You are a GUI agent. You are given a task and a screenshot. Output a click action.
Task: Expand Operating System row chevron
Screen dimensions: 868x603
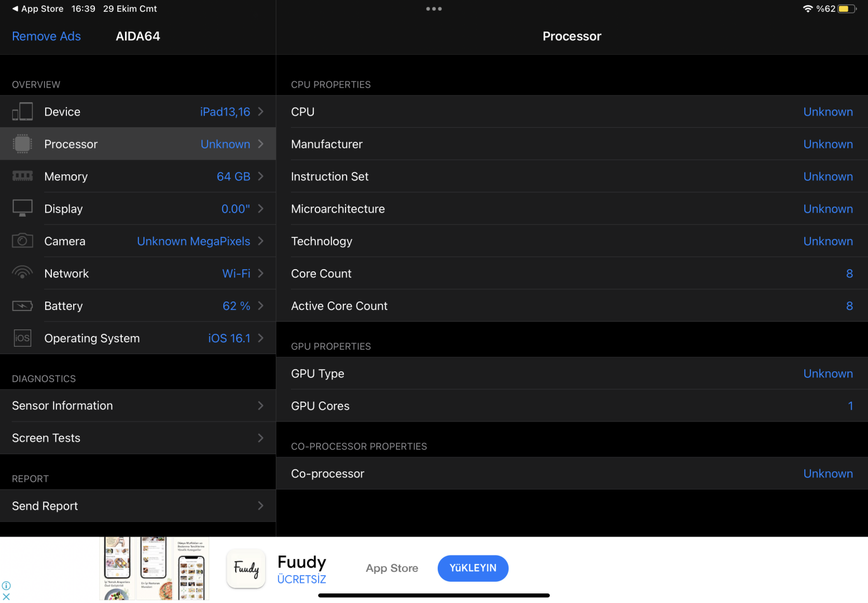coord(261,338)
